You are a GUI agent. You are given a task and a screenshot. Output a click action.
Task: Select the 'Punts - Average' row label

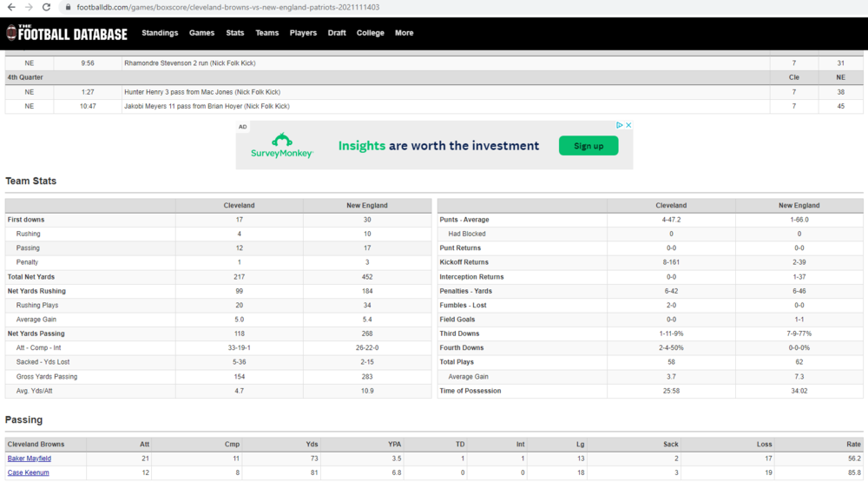(x=464, y=220)
